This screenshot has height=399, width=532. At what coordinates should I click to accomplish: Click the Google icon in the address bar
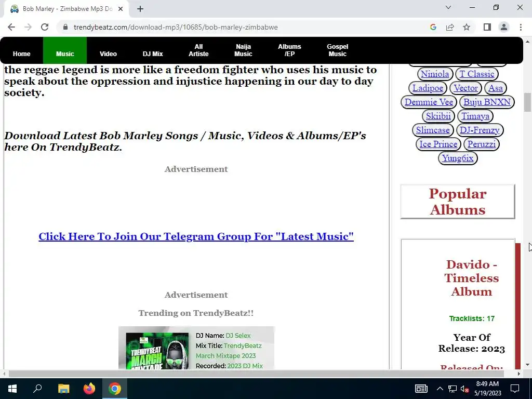(433, 27)
